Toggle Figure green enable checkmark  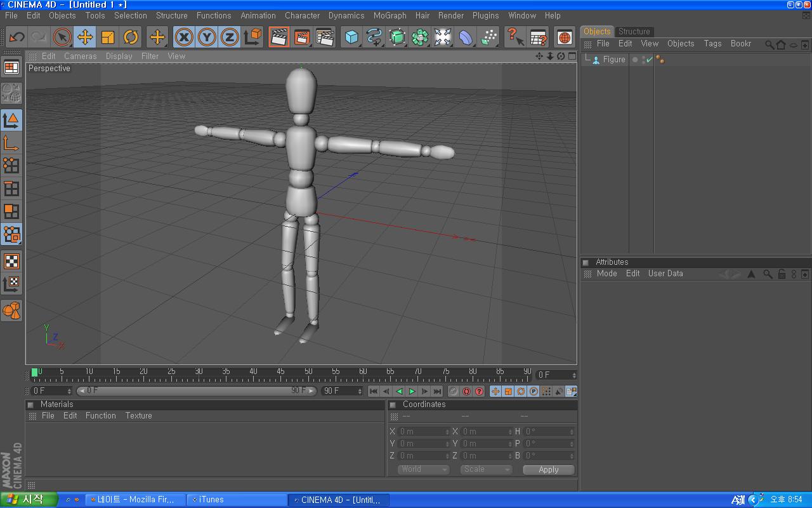click(x=649, y=60)
